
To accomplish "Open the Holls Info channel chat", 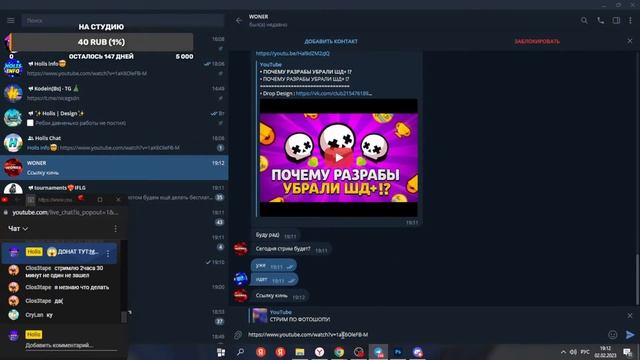I will tap(114, 68).
